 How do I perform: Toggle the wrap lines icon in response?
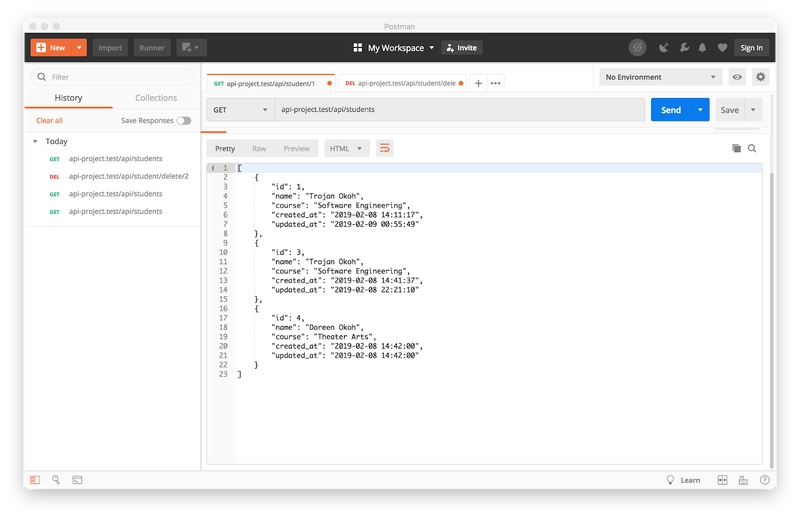click(x=384, y=148)
